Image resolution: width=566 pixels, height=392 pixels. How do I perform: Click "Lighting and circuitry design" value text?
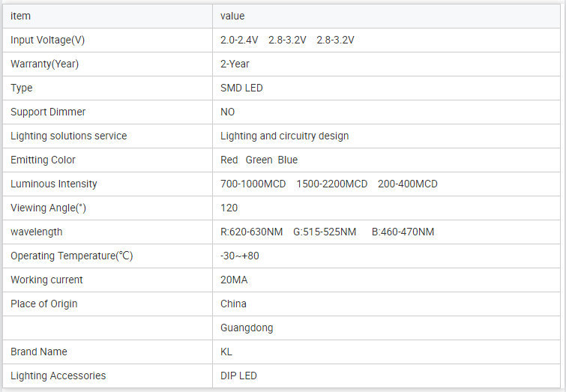284,136
